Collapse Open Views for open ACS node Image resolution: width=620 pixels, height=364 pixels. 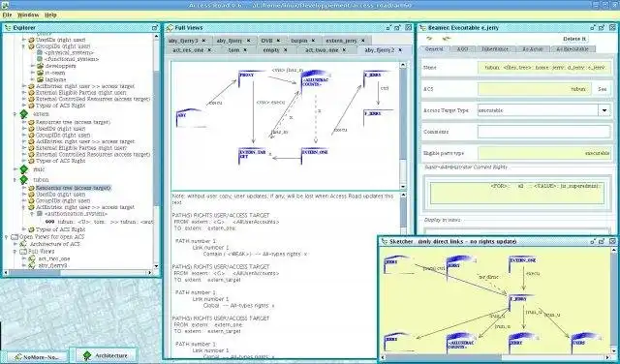[x=7, y=237]
